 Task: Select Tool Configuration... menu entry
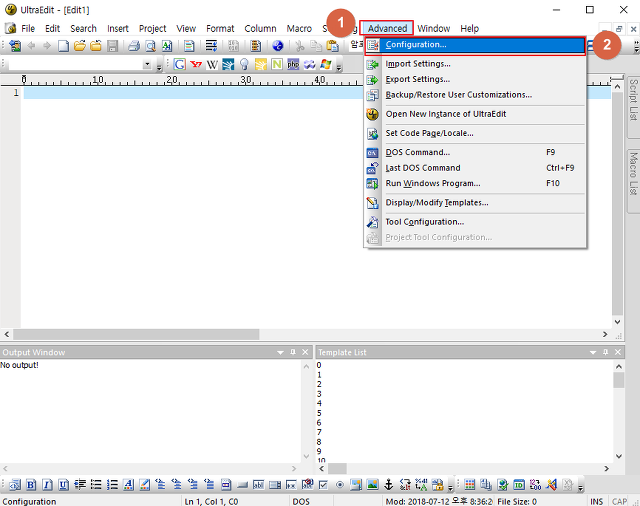click(475, 222)
